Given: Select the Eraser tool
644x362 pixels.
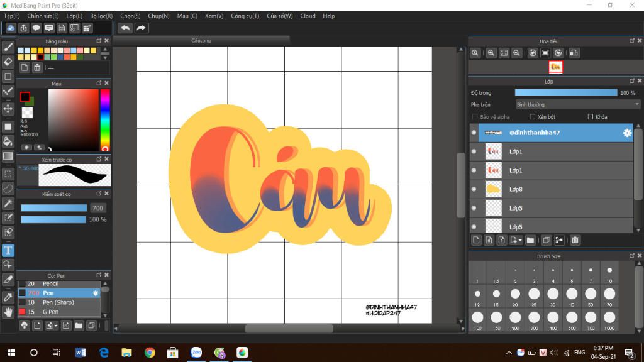Looking at the screenshot, I should pos(8,62).
